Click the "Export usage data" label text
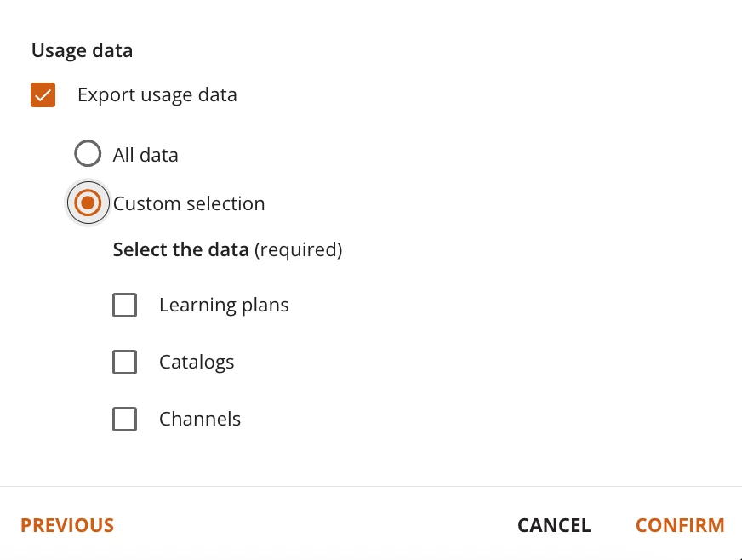Screen dimensions: 742x560 pos(157,94)
